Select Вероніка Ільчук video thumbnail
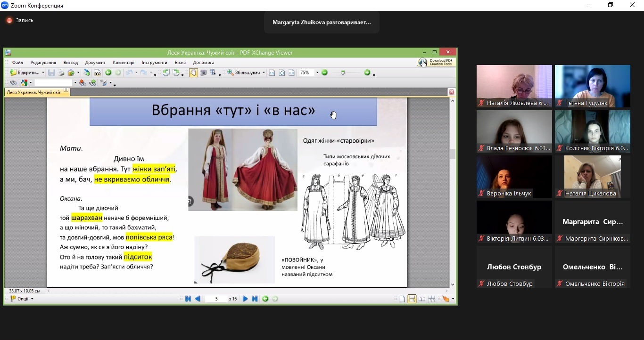 click(514, 177)
